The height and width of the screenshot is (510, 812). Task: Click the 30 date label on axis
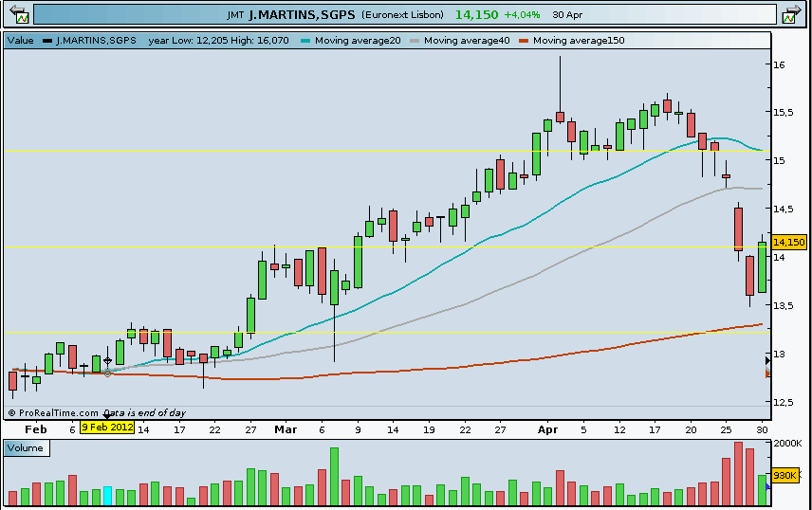761,429
